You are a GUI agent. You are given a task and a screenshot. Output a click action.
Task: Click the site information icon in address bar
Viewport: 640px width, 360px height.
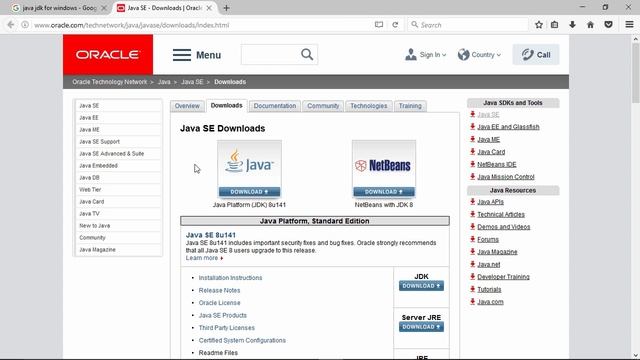tap(25, 25)
